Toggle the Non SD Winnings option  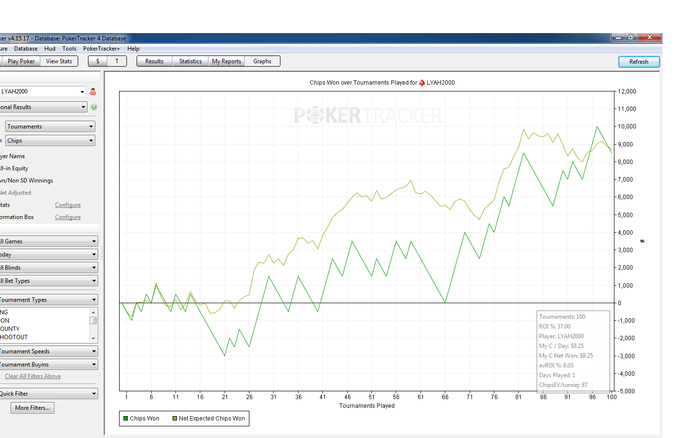pyautogui.click(x=26, y=180)
